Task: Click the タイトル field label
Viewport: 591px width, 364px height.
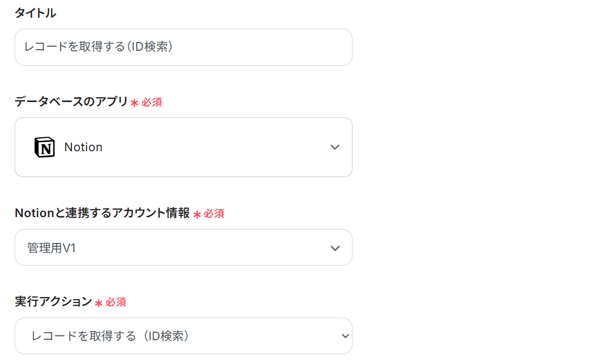Action: 35,14
